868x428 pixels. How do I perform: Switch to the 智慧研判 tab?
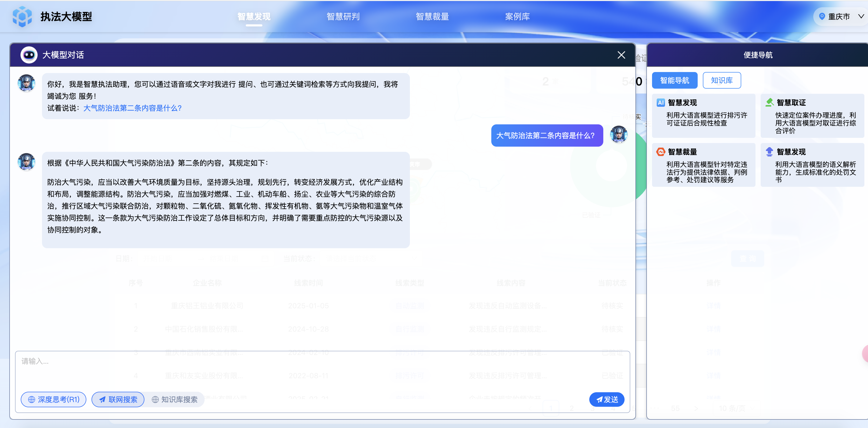coord(343,16)
